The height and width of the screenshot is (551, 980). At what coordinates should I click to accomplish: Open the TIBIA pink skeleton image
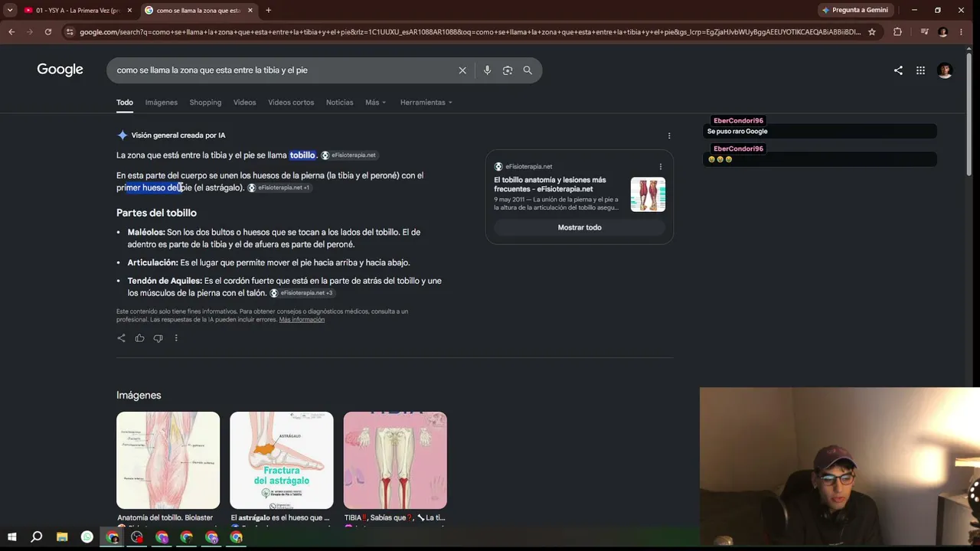point(395,461)
